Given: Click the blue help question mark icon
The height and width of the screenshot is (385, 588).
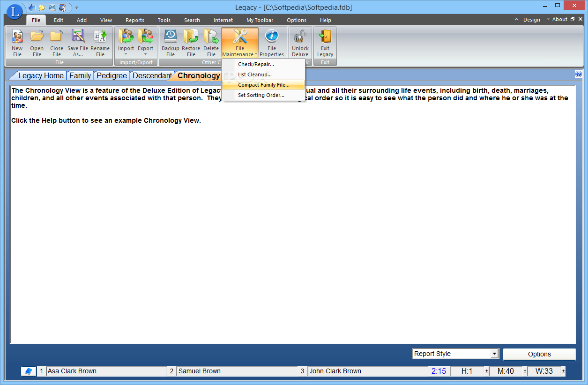Looking at the screenshot, I should [579, 74].
